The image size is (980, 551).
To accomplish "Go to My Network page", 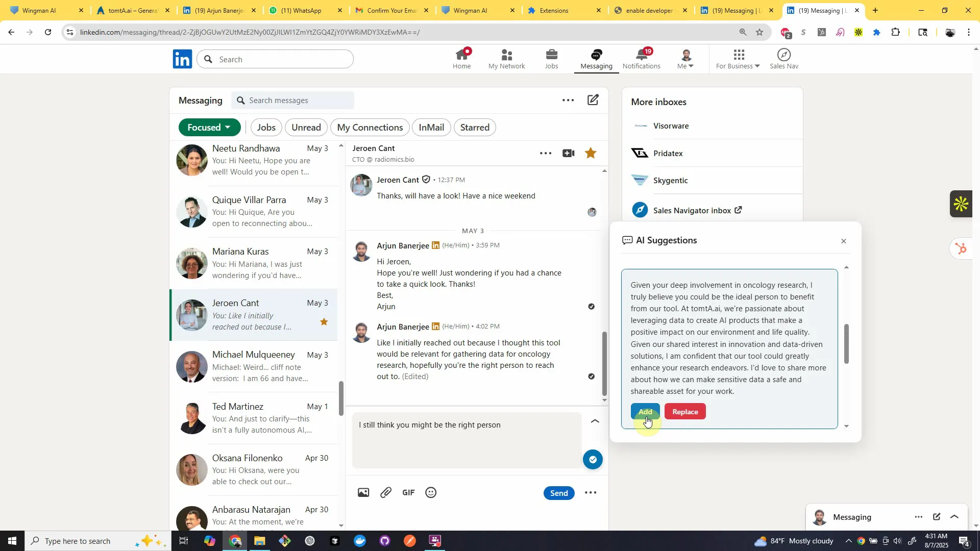I will click(x=506, y=59).
